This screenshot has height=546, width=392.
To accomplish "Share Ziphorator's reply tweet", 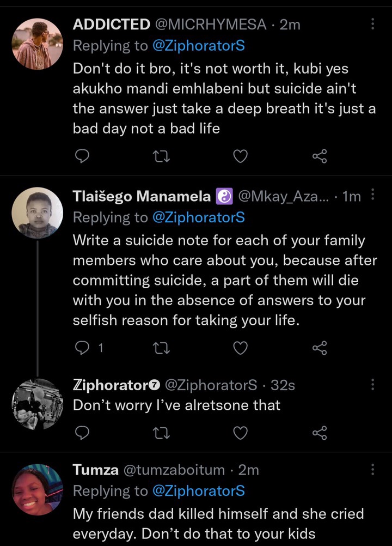I will [x=320, y=433].
